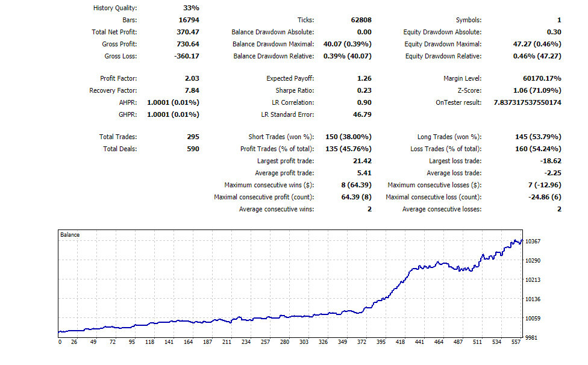Select the Sharpe Ratio value 0.23

(x=364, y=90)
